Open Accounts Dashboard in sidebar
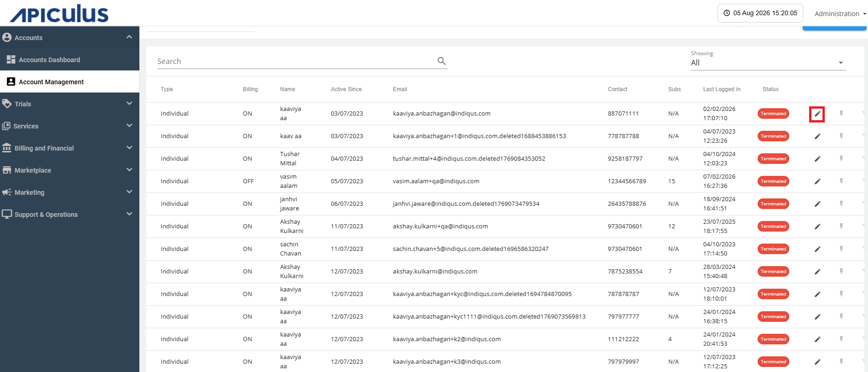 [x=69, y=60]
